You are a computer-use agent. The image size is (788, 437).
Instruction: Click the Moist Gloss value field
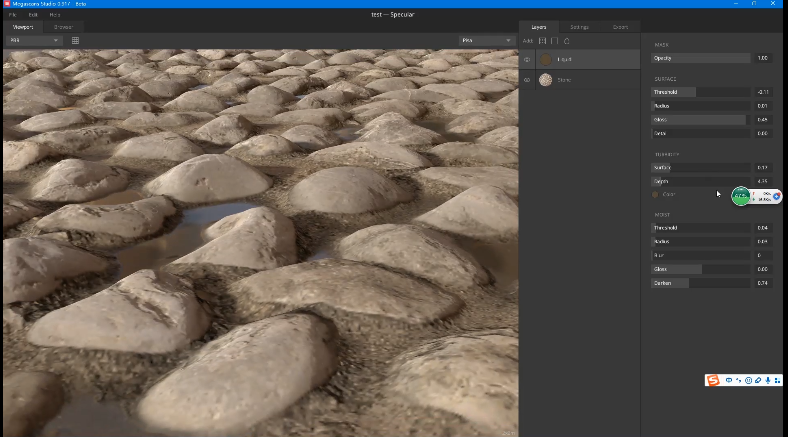click(x=762, y=269)
